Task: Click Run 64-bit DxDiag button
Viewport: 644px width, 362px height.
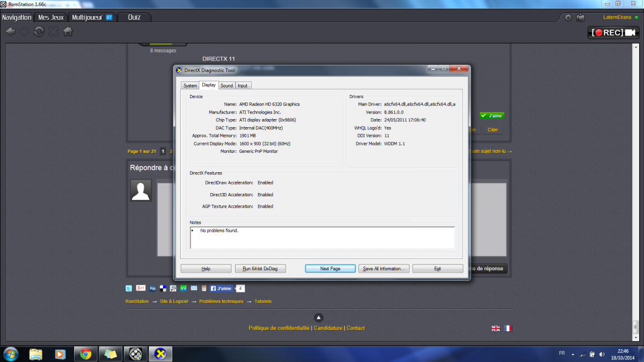Action: pyautogui.click(x=260, y=269)
